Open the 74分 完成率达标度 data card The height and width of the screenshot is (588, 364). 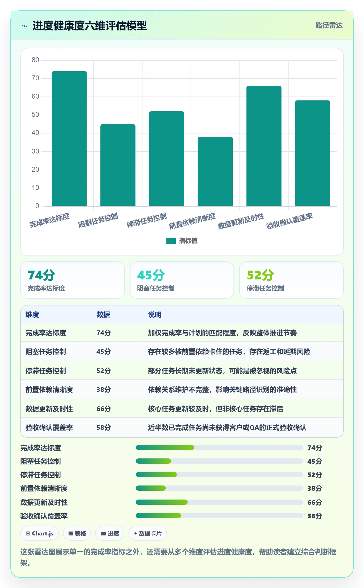(x=73, y=280)
